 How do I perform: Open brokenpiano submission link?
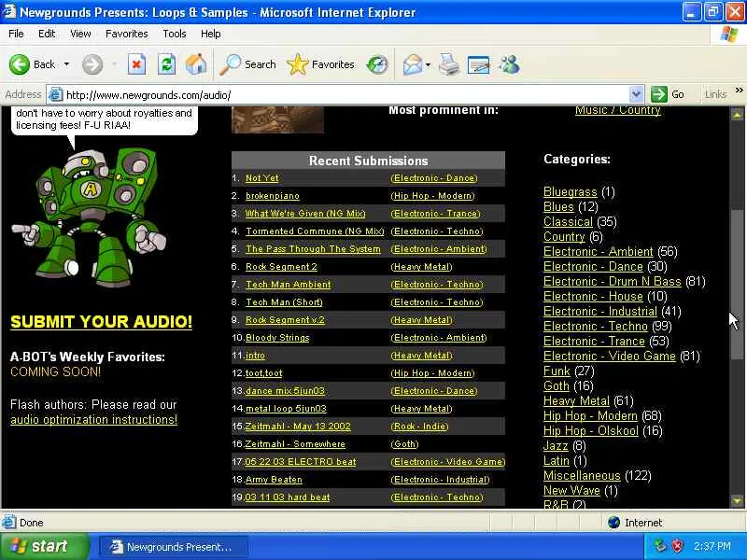(x=273, y=196)
